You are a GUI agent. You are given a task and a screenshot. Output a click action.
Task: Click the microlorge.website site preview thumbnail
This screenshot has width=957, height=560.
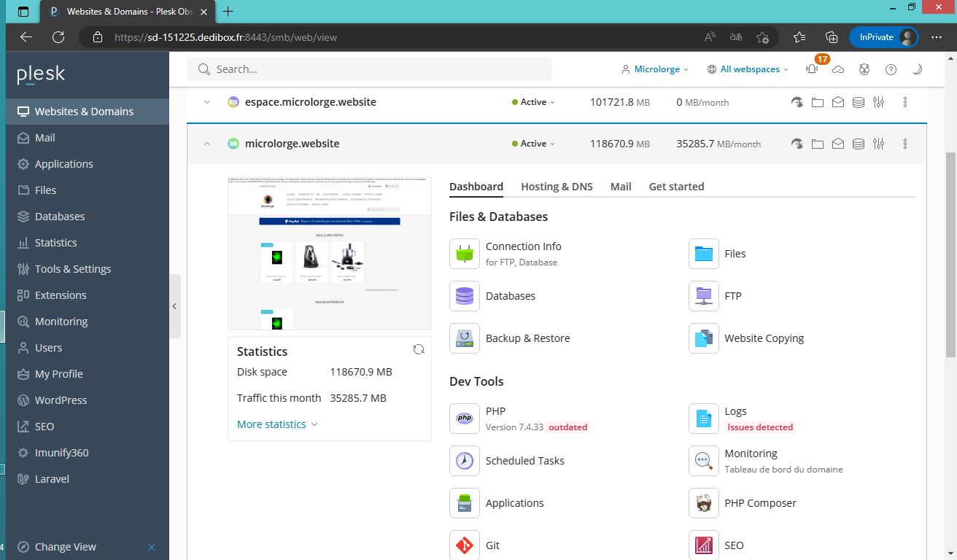click(330, 253)
